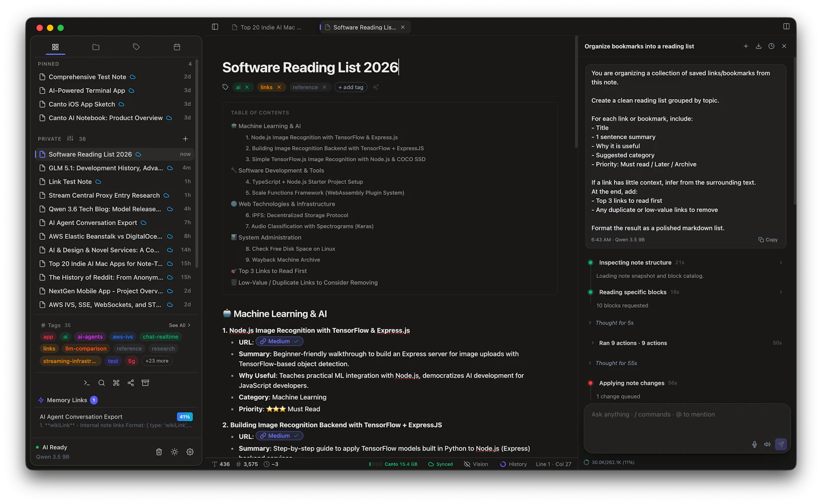Jump to Top 3 Links to Read First

(272, 271)
